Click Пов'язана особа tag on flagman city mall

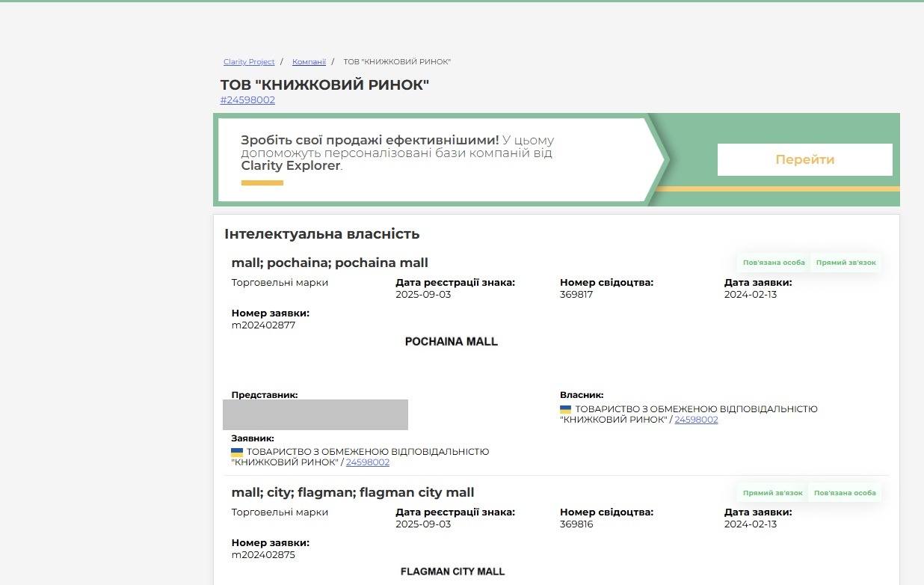click(845, 493)
